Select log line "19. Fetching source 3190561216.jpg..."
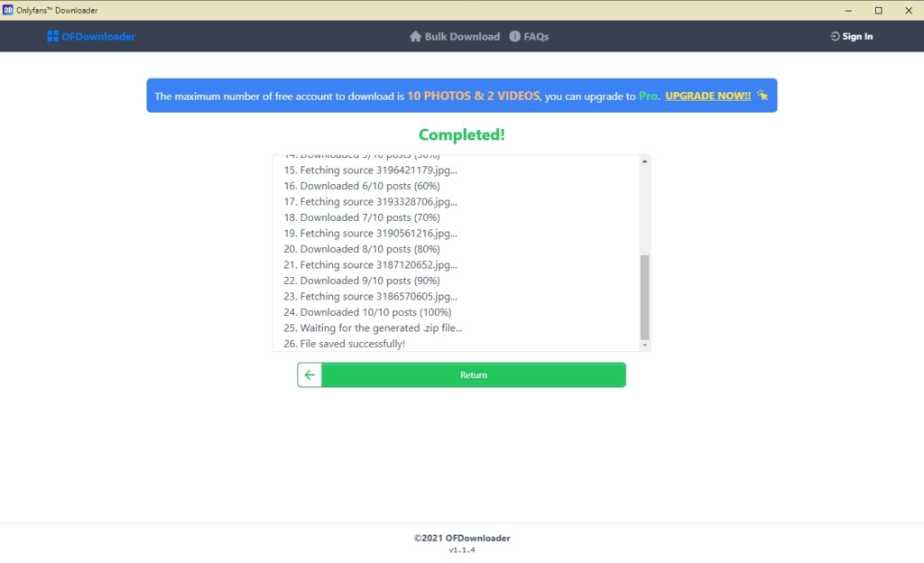Screen dimensions: 924x563 pos(370,233)
